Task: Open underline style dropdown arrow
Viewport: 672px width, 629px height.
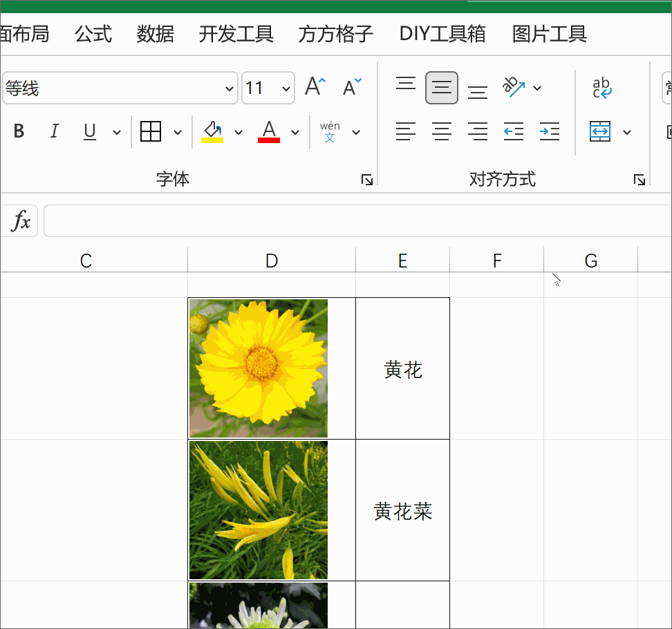Action: (x=117, y=133)
